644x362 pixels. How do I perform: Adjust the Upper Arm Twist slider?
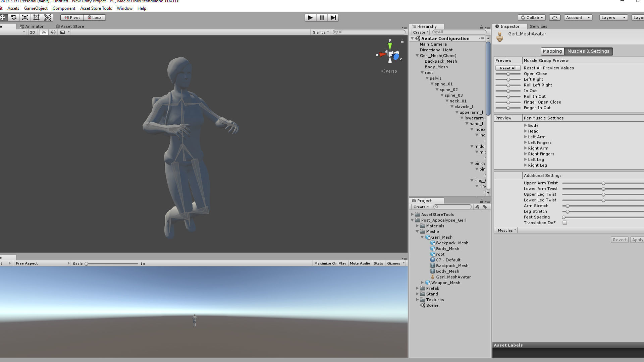603,183
